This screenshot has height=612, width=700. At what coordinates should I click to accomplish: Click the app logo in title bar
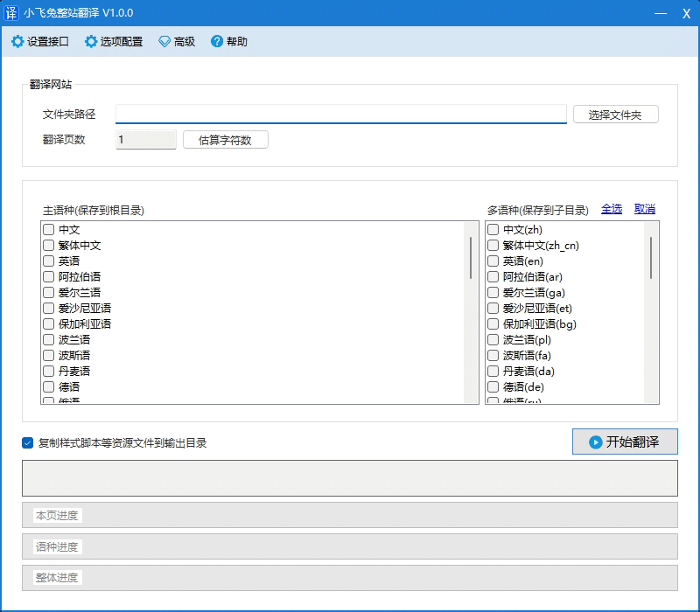point(11,13)
